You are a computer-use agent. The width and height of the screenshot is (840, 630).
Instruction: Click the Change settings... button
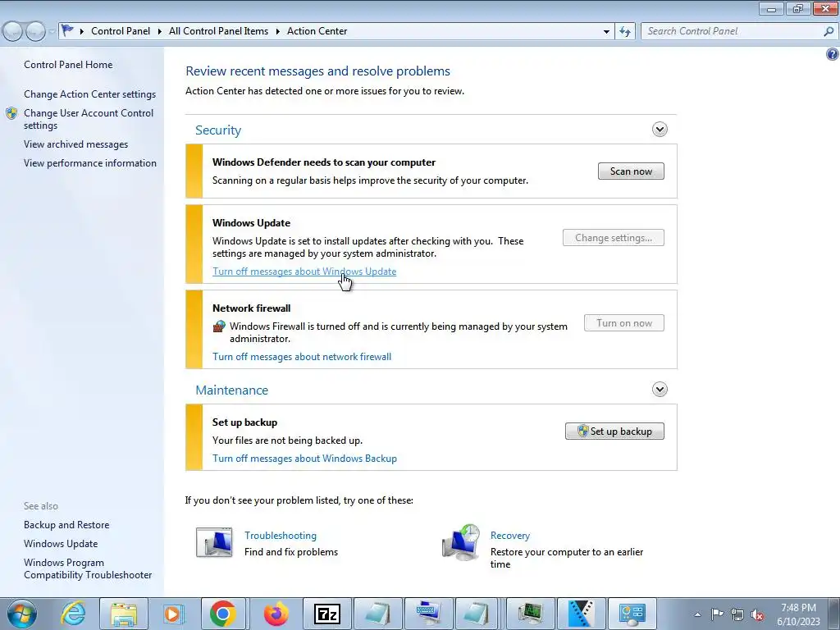614,238
